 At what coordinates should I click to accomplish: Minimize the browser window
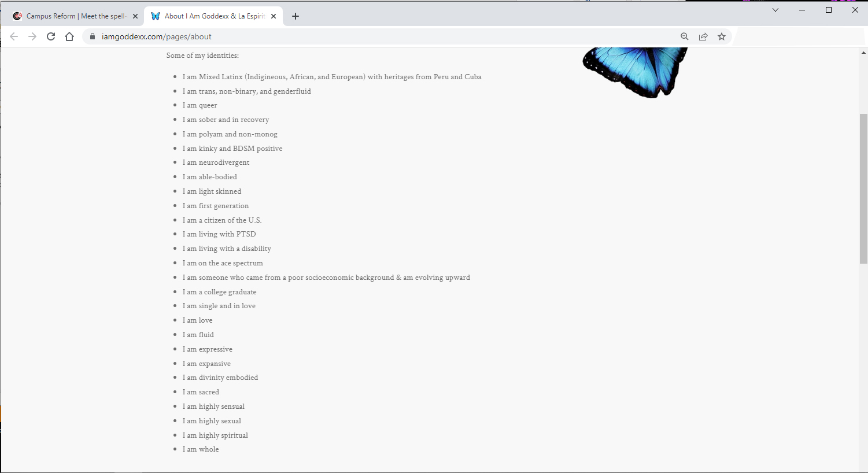[802, 10]
